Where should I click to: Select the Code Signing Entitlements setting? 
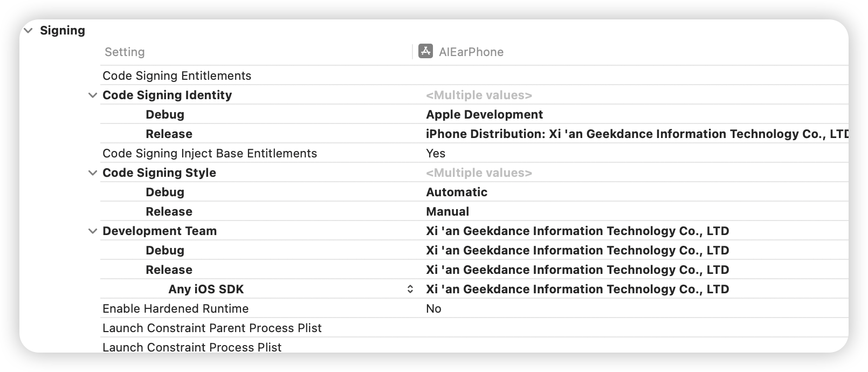[x=177, y=75]
